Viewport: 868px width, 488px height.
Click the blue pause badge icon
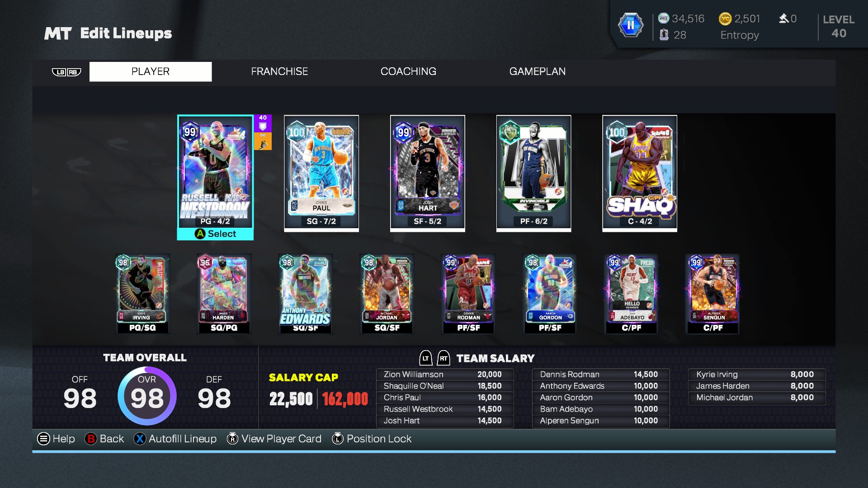(630, 25)
